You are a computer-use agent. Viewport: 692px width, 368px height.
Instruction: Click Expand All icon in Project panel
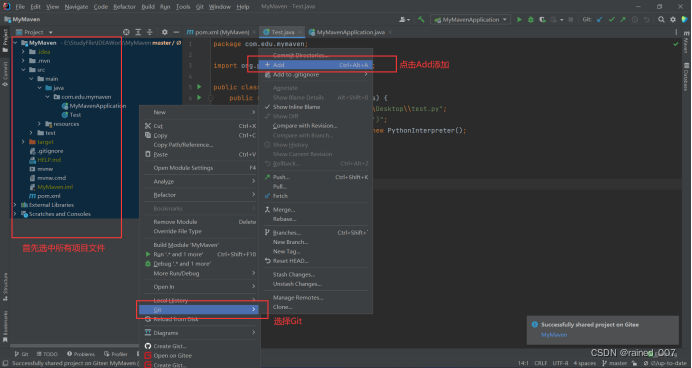point(138,32)
